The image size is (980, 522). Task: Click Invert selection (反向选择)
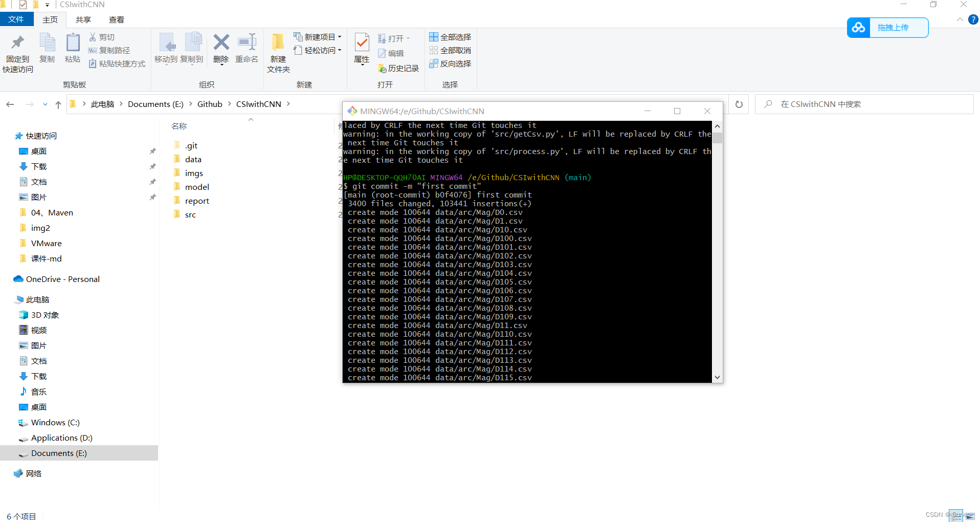tap(450, 64)
